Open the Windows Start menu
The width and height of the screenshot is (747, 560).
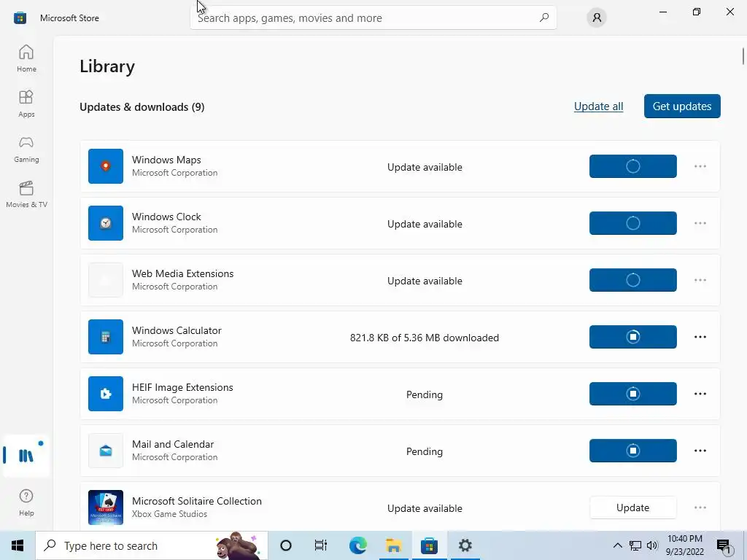(18, 545)
